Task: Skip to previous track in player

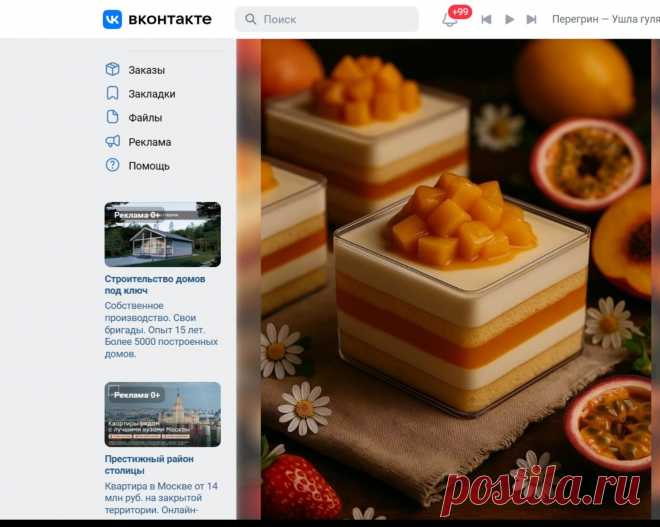Action: [x=486, y=19]
